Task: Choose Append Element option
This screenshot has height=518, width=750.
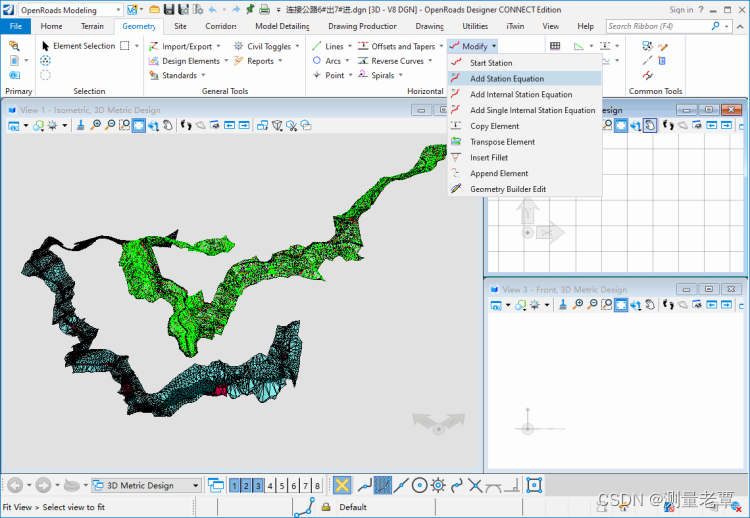Action: pos(524,173)
